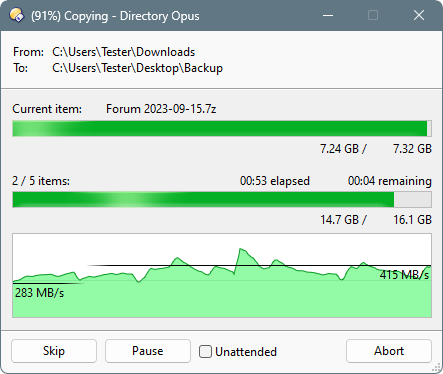
Task: Click the Directory Opus title bar icon
Action: [x=16, y=15]
